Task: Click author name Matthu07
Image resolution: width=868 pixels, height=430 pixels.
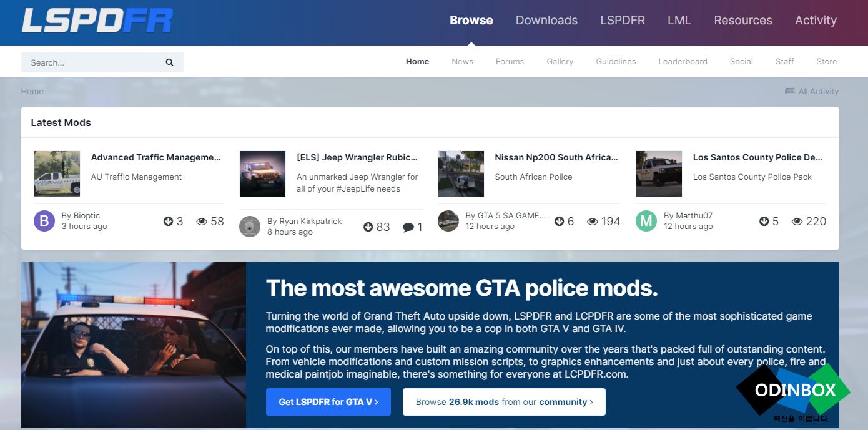Action: (x=694, y=216)
